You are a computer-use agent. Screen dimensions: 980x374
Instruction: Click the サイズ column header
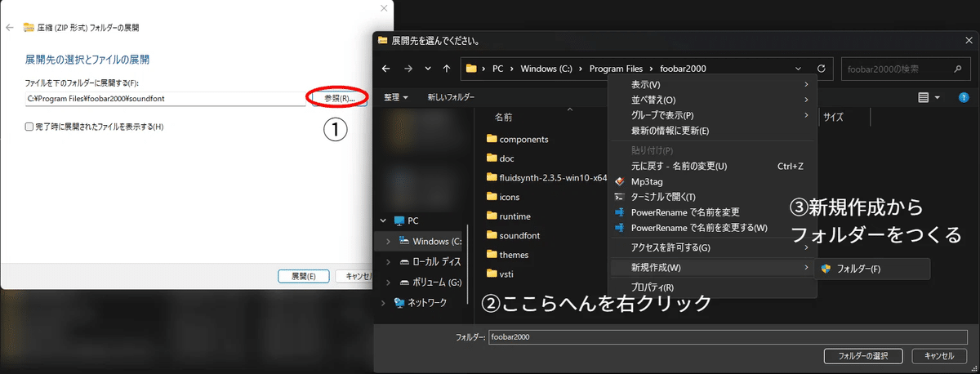pyautogui.click(x=833, y=117)
